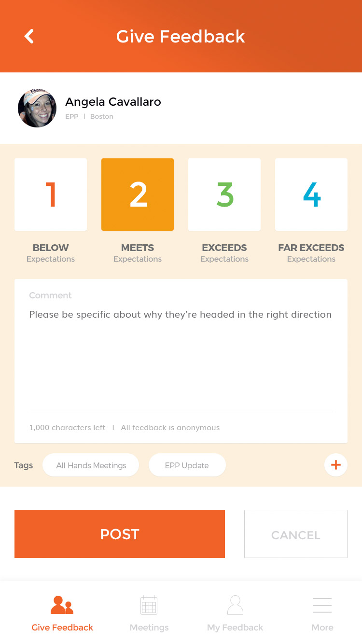
Task: Select rating 3 Exceeds Expectations
Action: [x=224, y=195]
